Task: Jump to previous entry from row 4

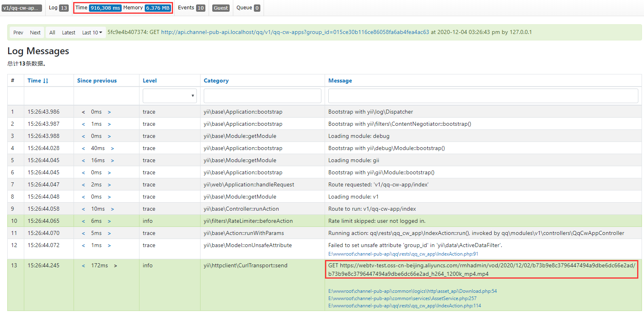Action: 83,148
